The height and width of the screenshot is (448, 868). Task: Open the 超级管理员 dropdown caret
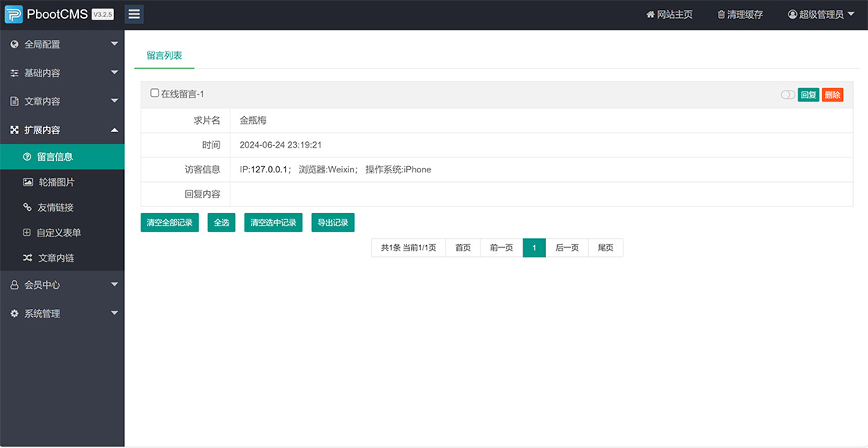[x=851, y=14]
